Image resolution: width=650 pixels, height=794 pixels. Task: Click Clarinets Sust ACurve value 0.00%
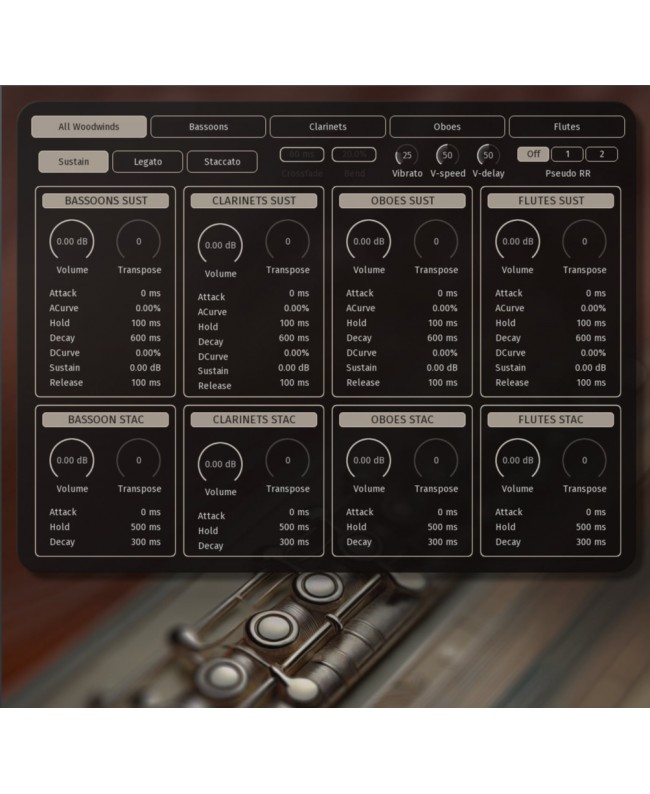[296, 308]
